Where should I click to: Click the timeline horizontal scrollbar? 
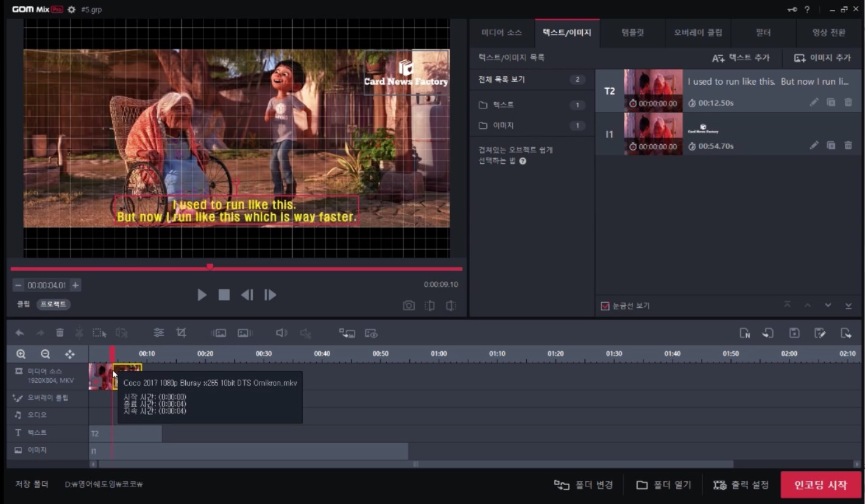click(x=415, y=464)
